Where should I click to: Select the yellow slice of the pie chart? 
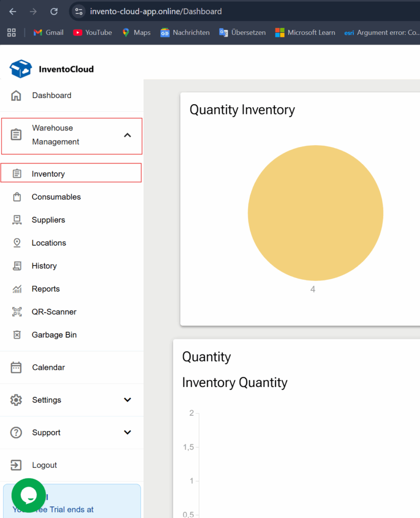(x=315, y=212)
